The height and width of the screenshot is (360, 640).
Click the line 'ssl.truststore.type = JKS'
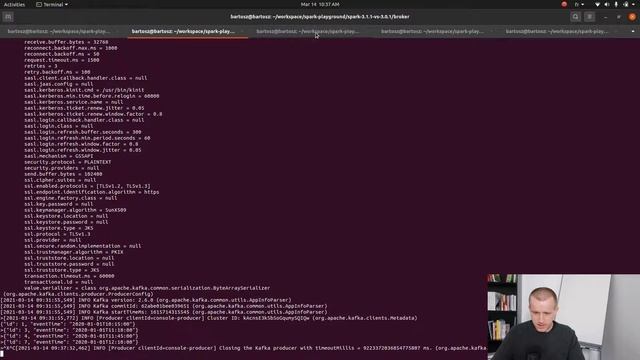tap(62, 270)
